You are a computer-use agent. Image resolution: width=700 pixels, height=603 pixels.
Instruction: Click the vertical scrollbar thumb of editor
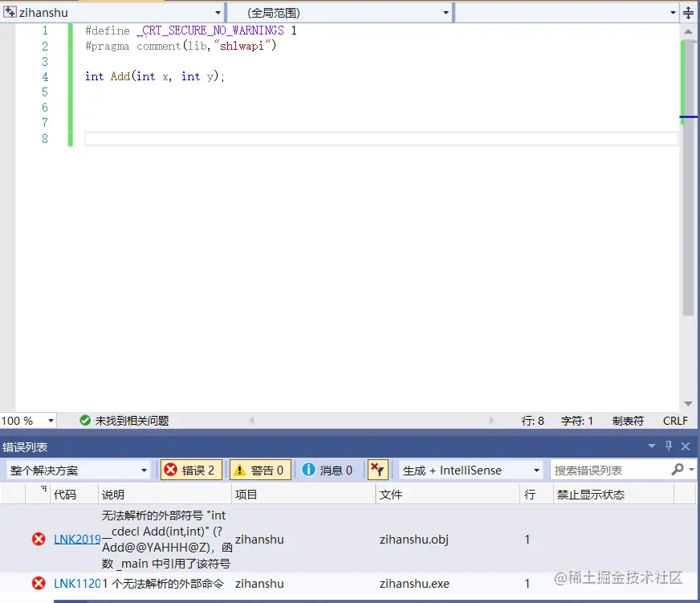(x=688, y=177)
